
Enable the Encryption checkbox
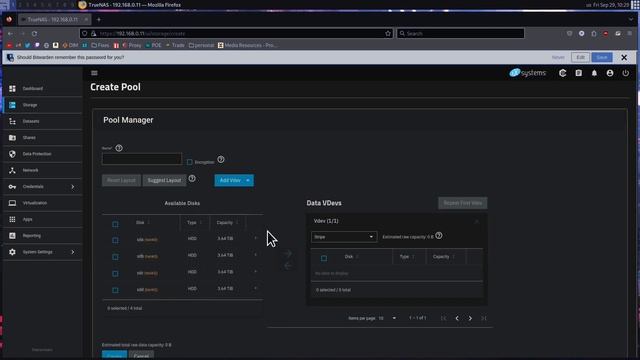pyautogui.click(x=190, y=162)
